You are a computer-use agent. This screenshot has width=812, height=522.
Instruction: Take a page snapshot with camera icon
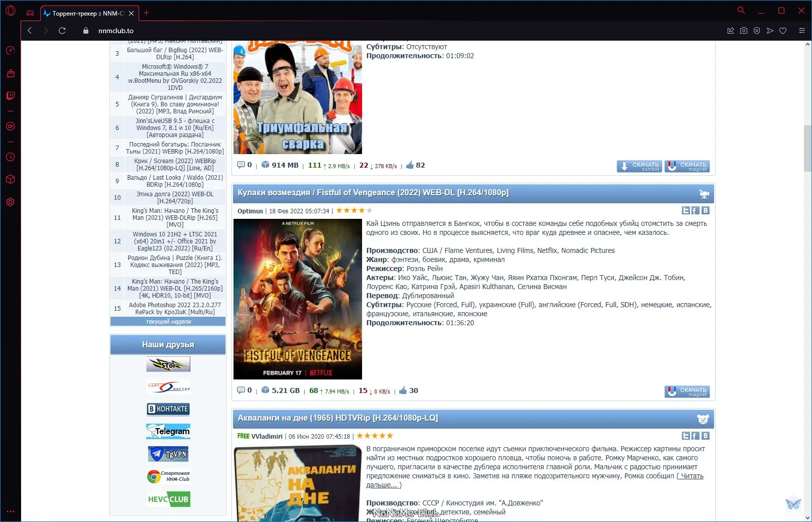coord(744,31)
